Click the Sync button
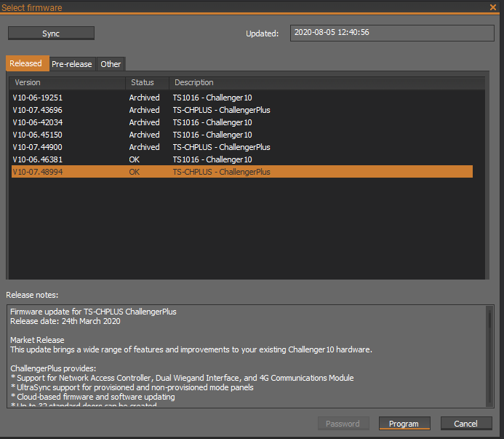504x439 pixels. 51,33
